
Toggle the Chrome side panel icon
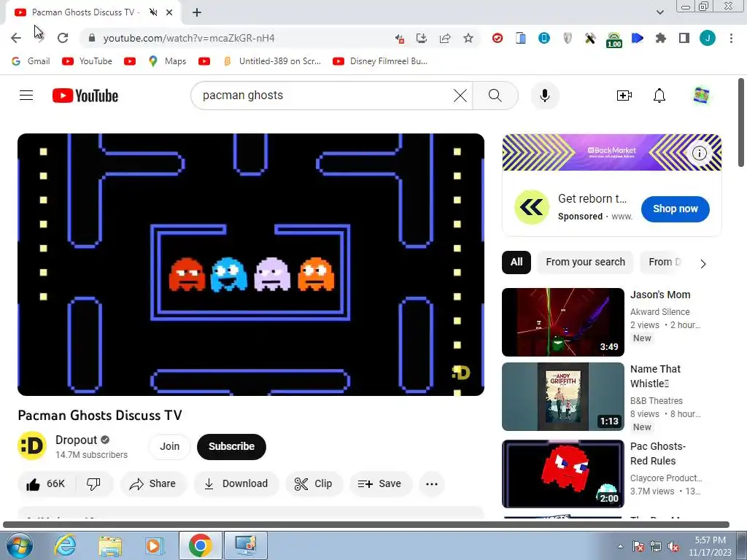click(684, 38)
